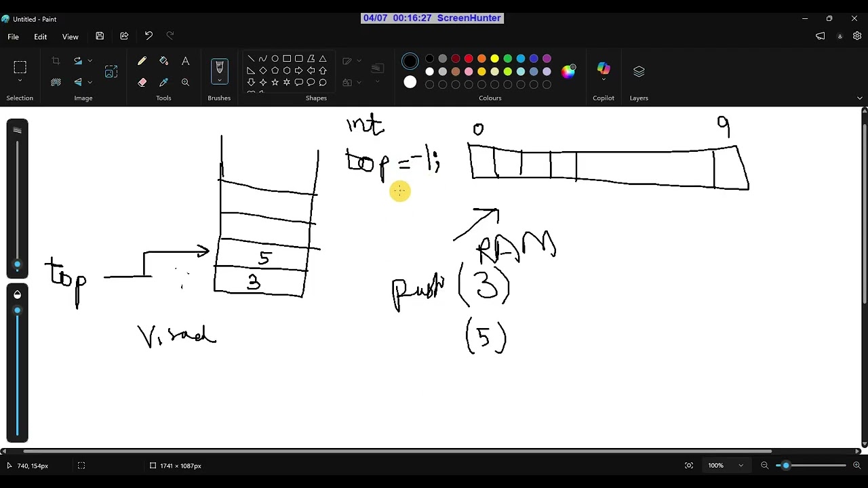This screenshot has height=488, width=868.
Task: Zoom in with the plus magnifier
Action: [856, 466]
